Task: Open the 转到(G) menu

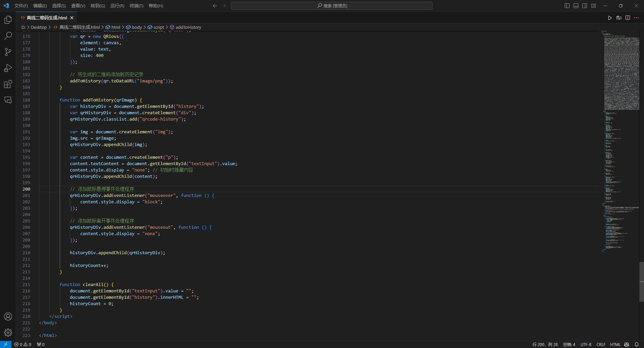Action: 98,6
